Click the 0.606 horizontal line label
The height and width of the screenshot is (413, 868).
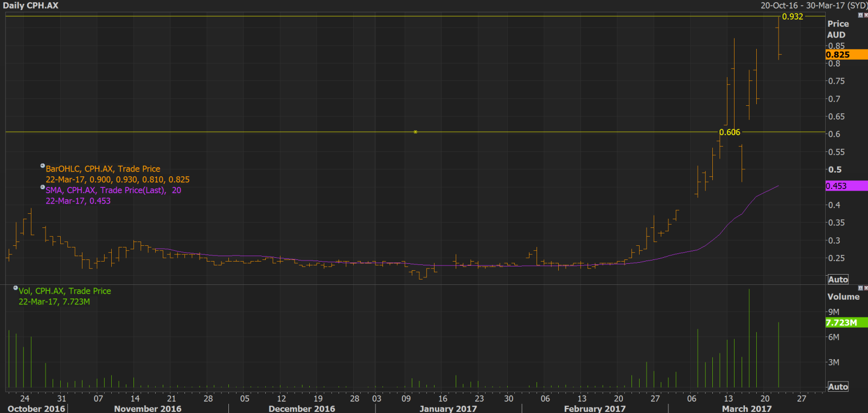730,132
